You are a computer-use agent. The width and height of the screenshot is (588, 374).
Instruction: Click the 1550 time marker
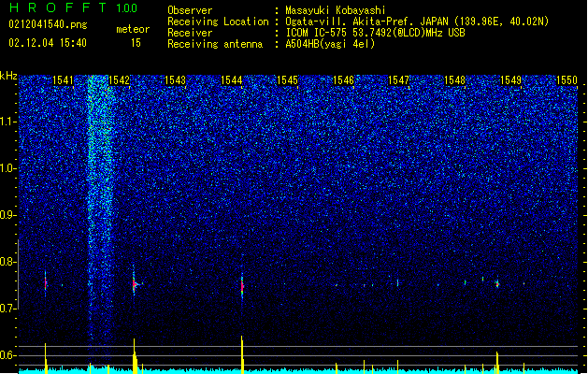566,80
